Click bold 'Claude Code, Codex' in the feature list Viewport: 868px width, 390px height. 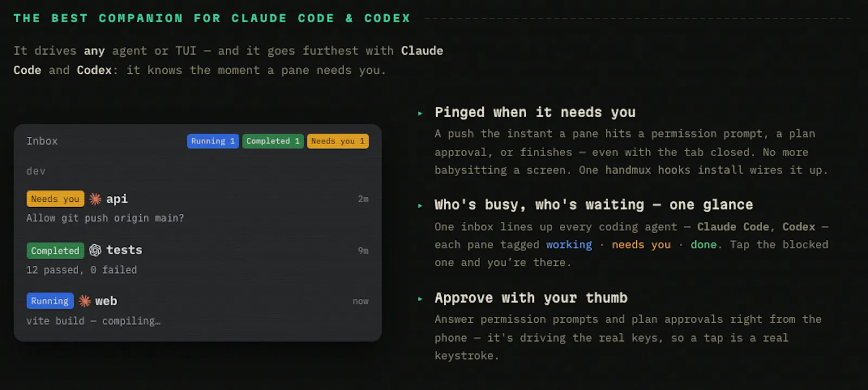[756, 227]
